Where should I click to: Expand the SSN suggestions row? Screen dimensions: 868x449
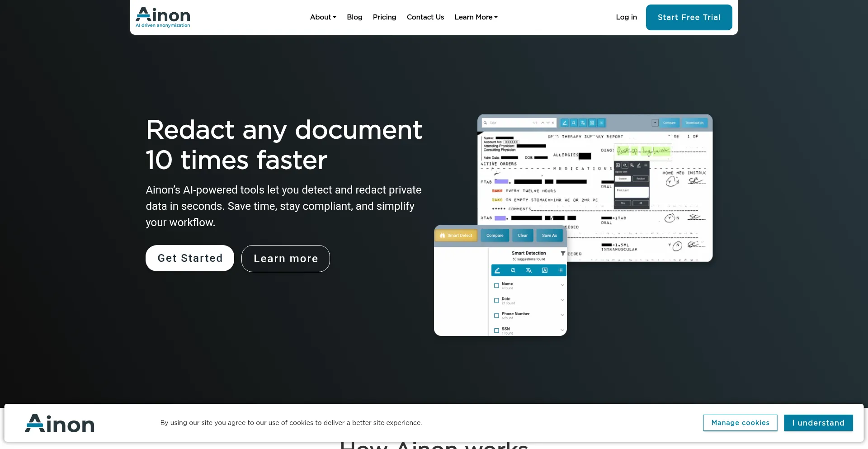coord(562,330)
